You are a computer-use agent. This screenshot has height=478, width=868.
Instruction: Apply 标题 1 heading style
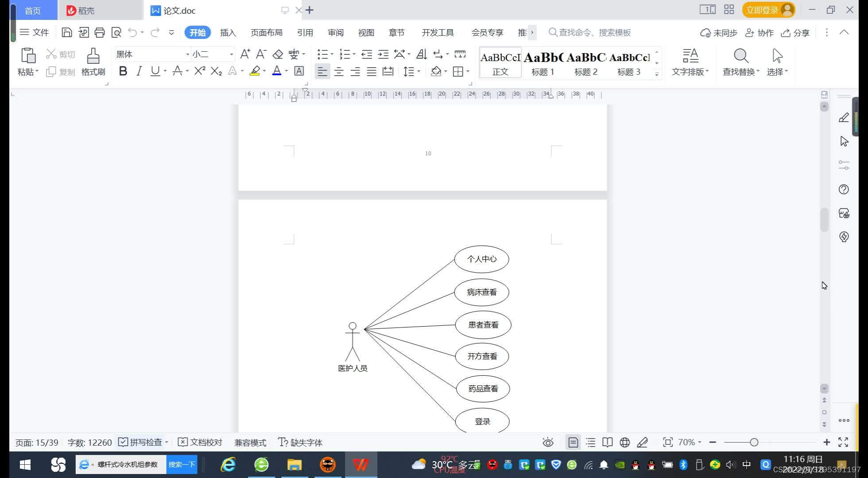coord(543,63)
